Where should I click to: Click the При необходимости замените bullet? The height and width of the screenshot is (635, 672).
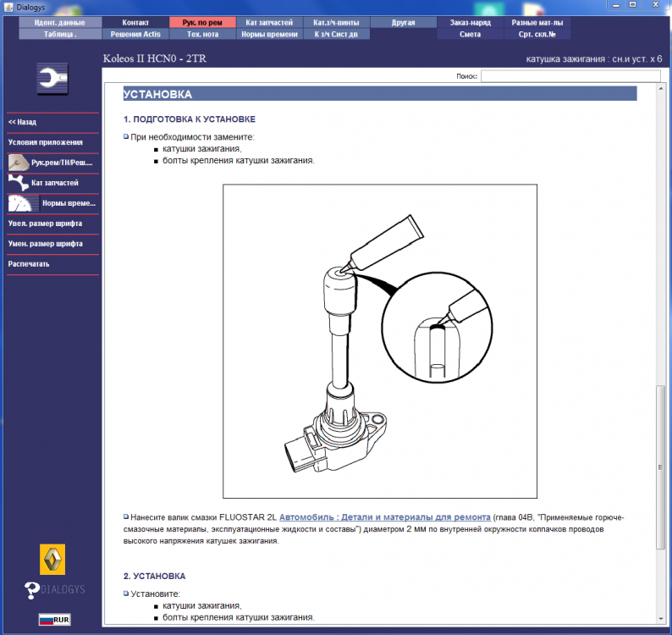tap(189, 137)
